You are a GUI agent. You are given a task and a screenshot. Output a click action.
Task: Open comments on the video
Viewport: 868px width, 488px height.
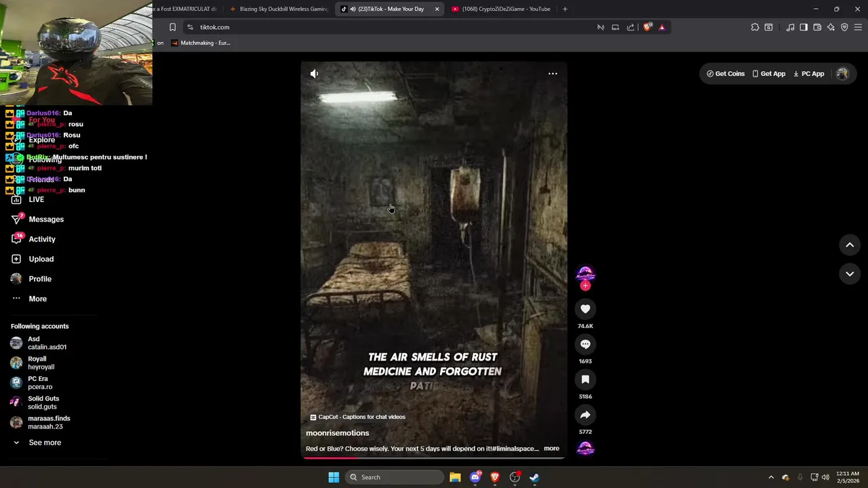click(585, 344)
